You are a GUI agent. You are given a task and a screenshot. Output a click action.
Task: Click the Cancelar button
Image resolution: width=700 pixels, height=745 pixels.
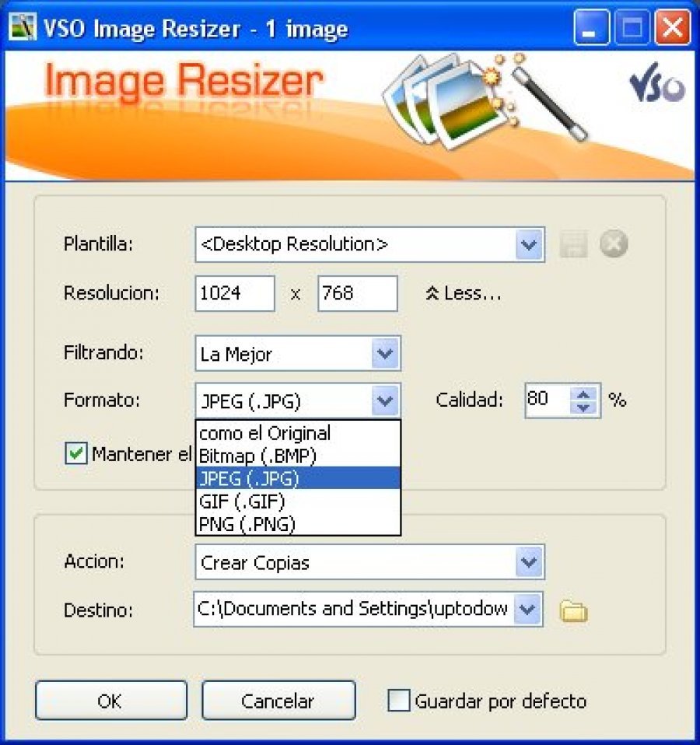pyautogui.click(x=278, y=701)
